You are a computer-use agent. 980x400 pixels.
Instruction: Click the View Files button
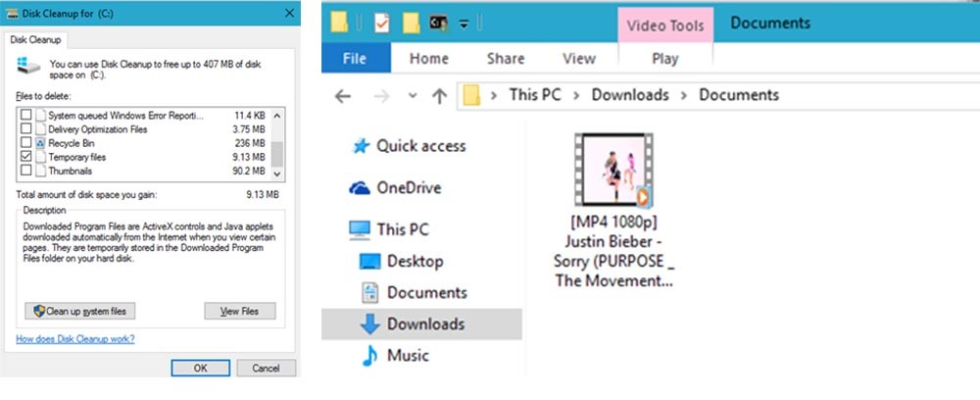[240, 311]
